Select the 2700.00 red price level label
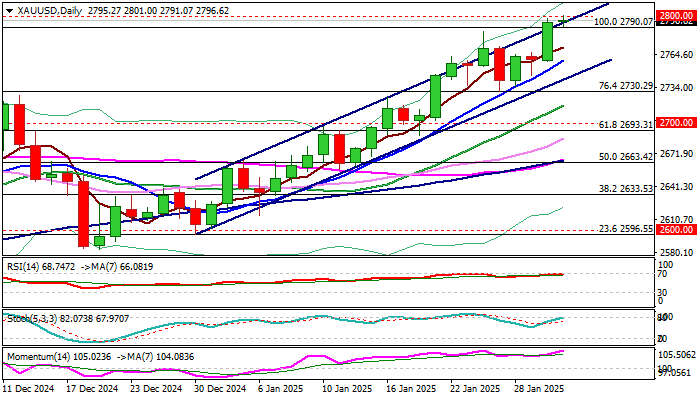Viewport: 700px width, 400px height. pyautogui.click(x=676, y=123)
